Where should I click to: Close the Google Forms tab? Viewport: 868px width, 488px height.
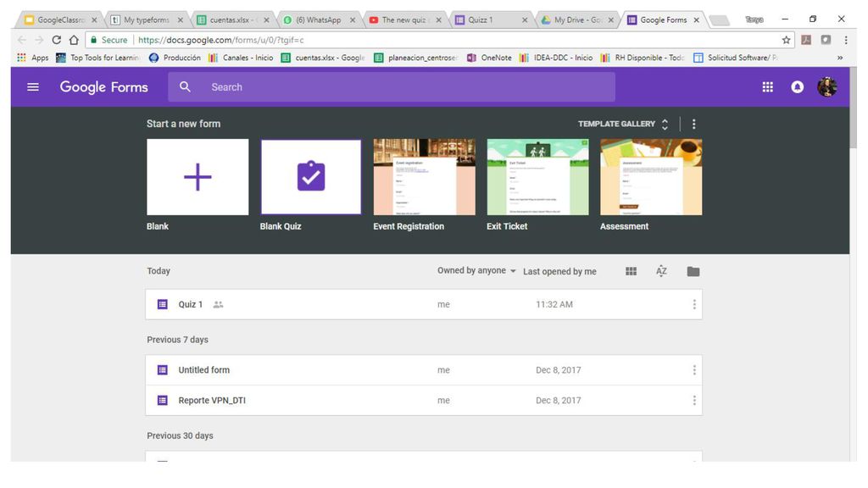tap(697, 20)
